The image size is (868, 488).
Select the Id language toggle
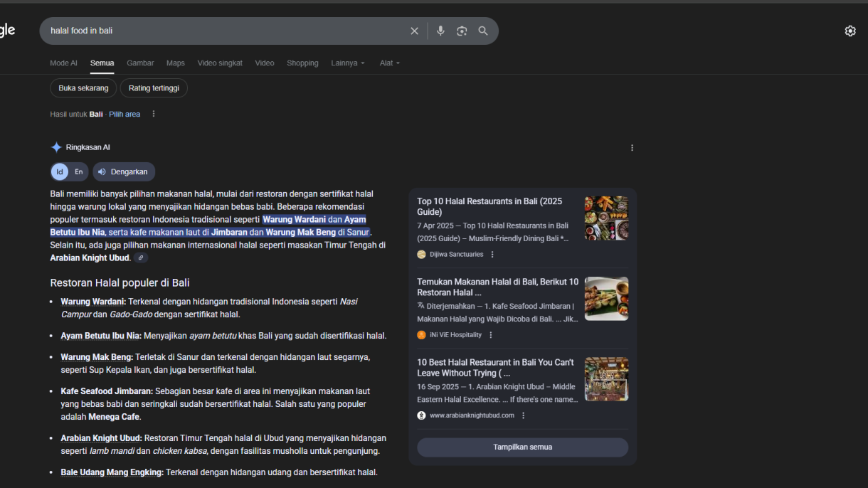[x=60, y=171]
